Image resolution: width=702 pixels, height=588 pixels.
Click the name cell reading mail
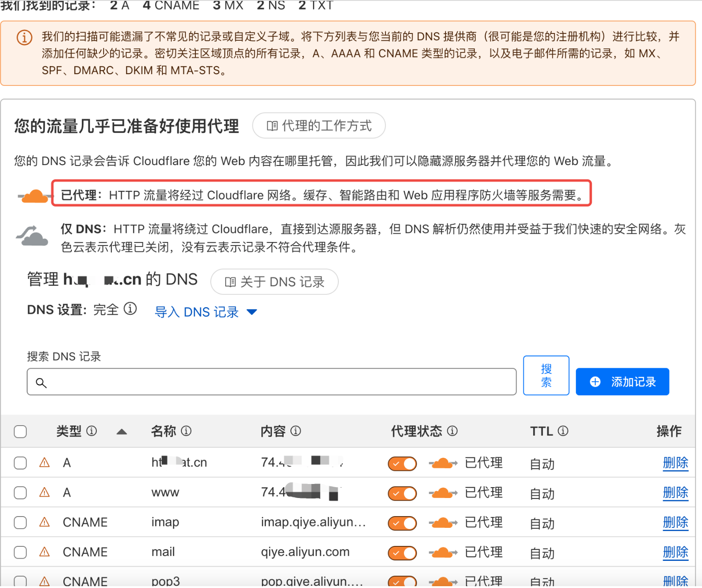[x=163, y=552]
